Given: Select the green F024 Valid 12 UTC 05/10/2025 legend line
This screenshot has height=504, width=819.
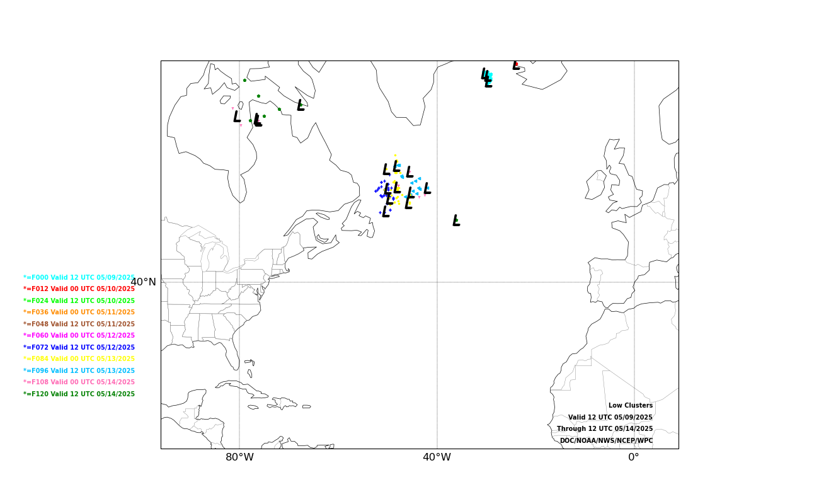Looking at the screenshot, I should (79, 301).
